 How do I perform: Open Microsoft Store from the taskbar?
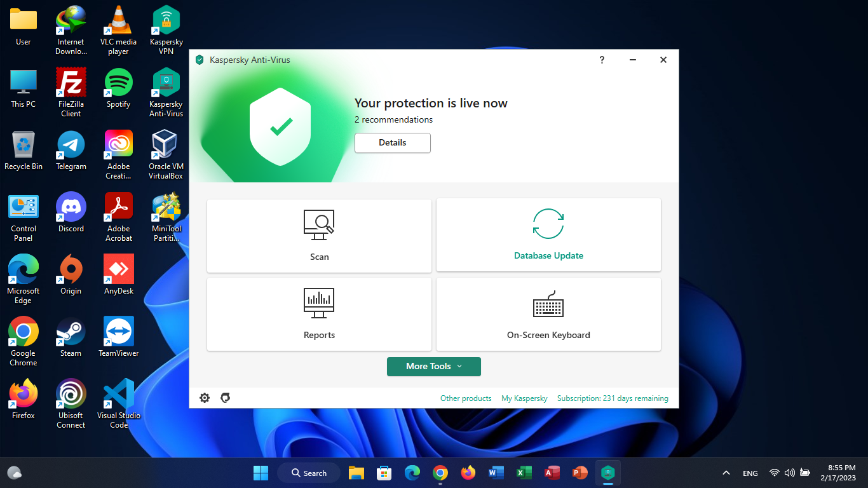pyautogui.click(x=384, y=473)
